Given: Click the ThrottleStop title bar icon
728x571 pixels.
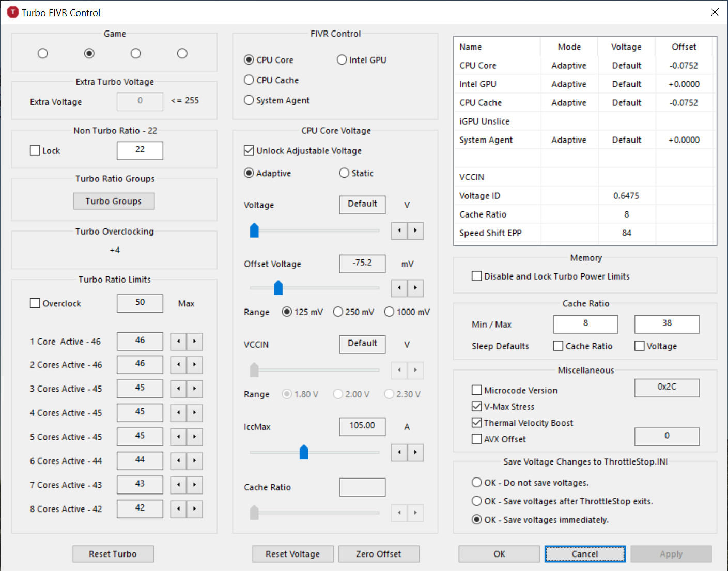Looking at the screenshot, I should point(13,12).
